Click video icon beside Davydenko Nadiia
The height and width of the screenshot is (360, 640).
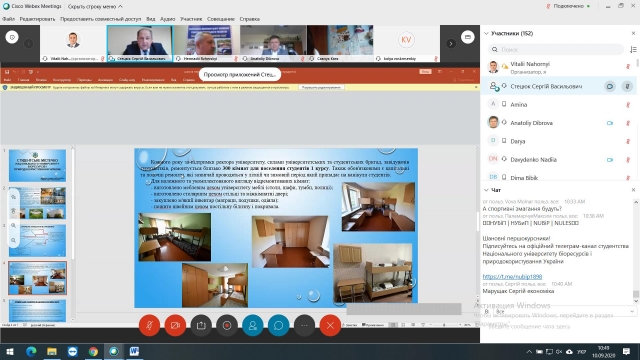tap(610, 160)
